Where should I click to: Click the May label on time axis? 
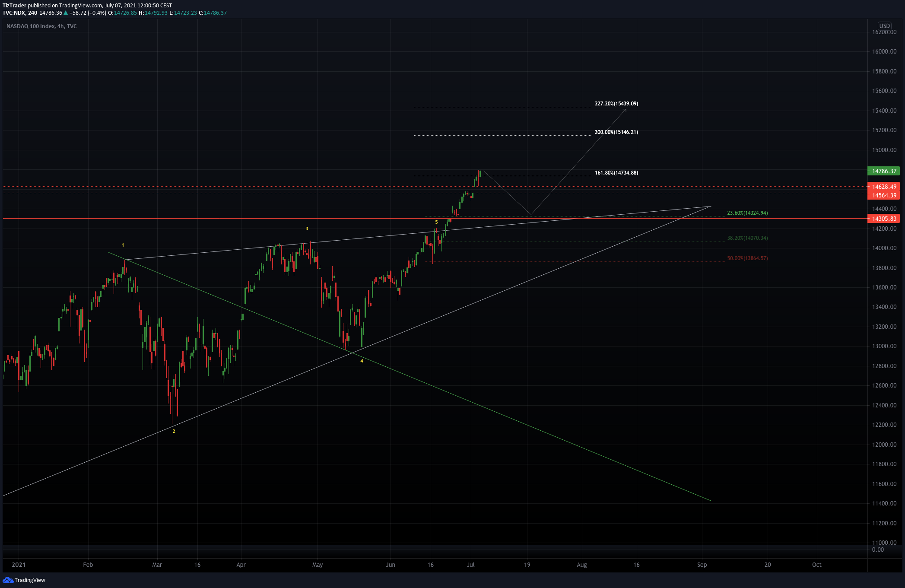(318, 565)
